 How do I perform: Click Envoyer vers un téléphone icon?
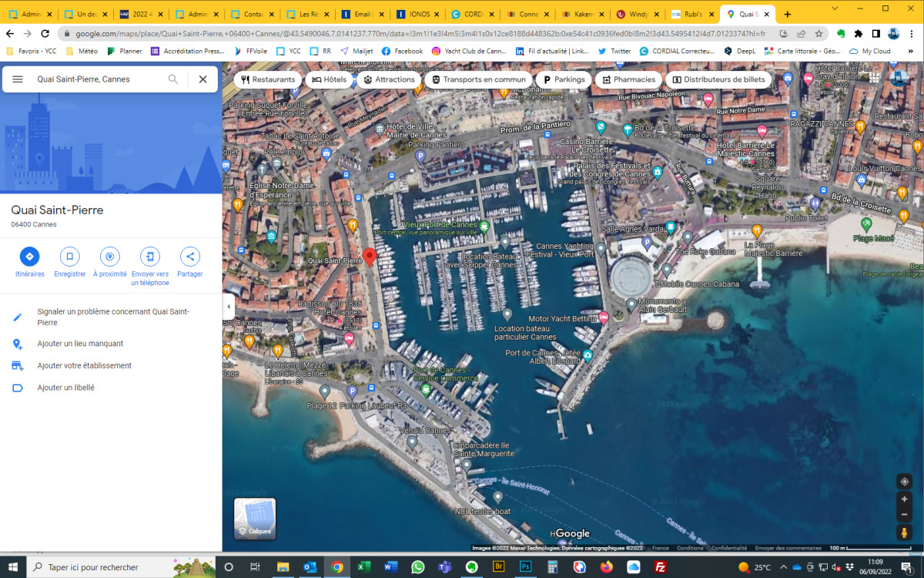point(149,257)
